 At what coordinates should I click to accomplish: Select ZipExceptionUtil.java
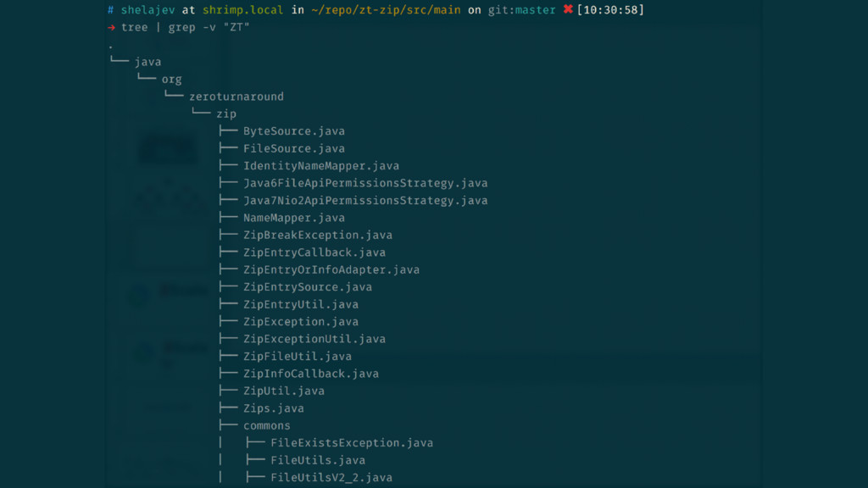[x=314, y=339]
